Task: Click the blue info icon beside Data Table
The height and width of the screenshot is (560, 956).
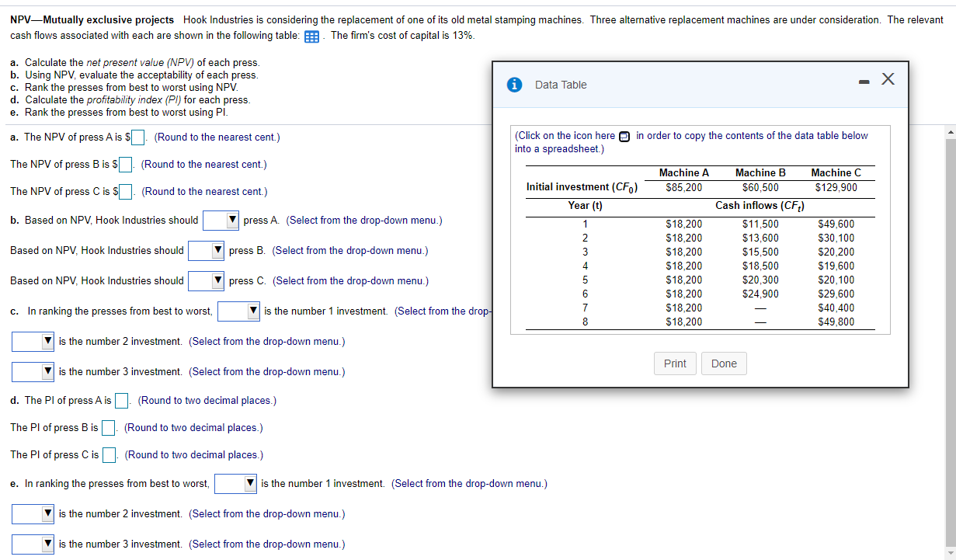Action: pyautogui.click(x=513, y=85)
